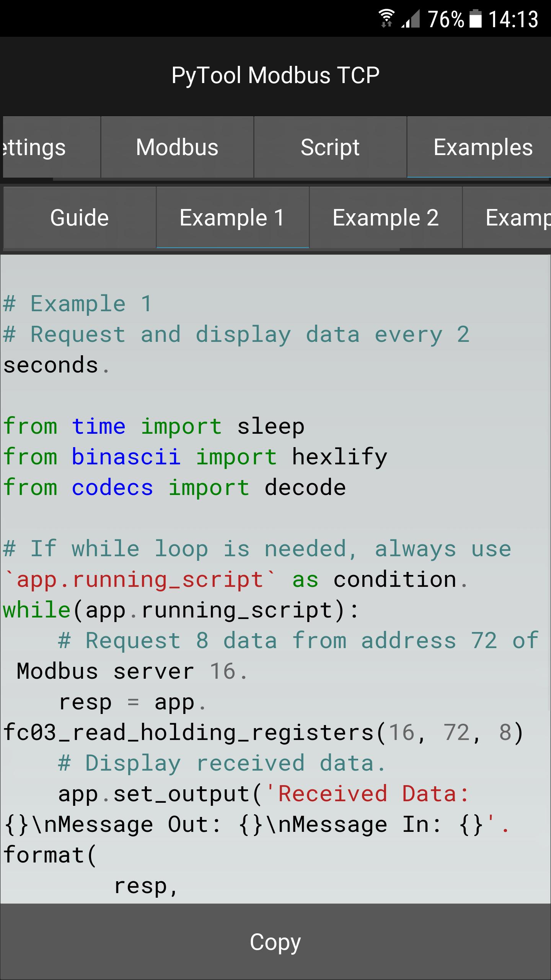551x980 pixels.
Task: Switch to the Modbus tab
Action: [x=177, y=147]
